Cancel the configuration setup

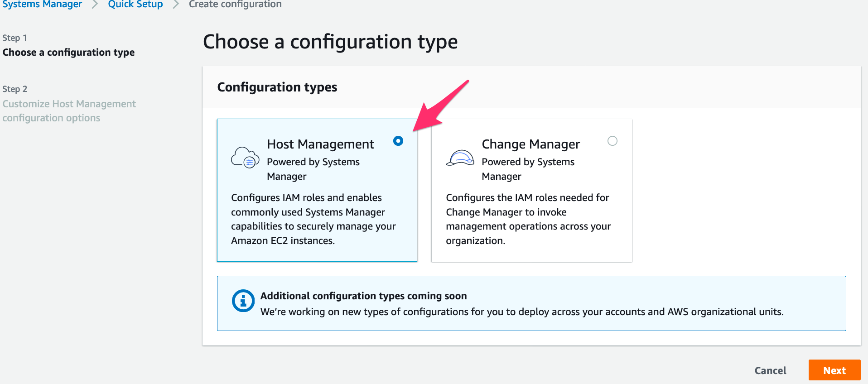pyautogui.click(x=770, y=370)
